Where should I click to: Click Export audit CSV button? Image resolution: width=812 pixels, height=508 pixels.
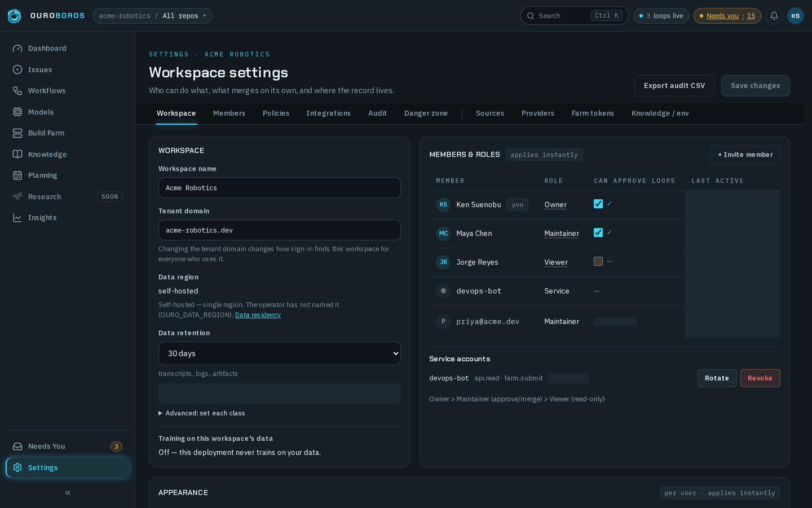click(x=674, y=86)
